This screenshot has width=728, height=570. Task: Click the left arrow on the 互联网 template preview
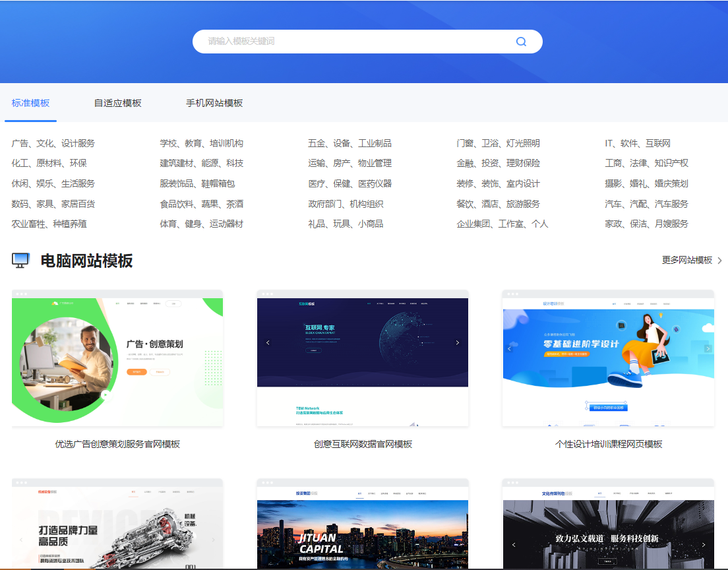coord(268,342)
